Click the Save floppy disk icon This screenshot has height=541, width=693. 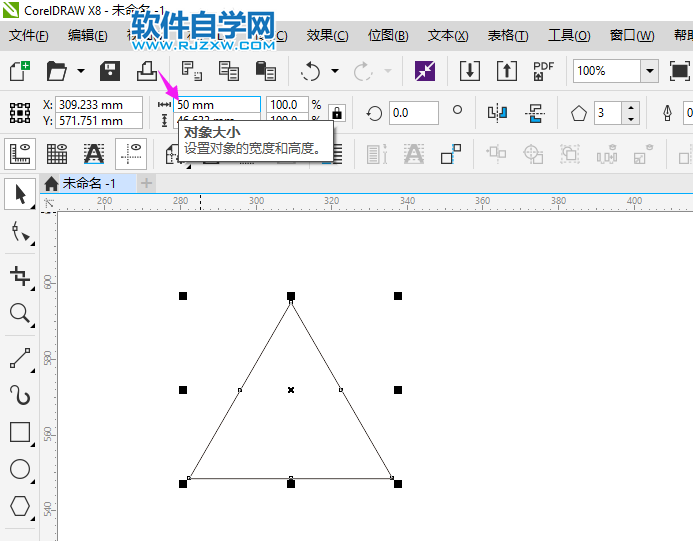[x=110, y=71]
